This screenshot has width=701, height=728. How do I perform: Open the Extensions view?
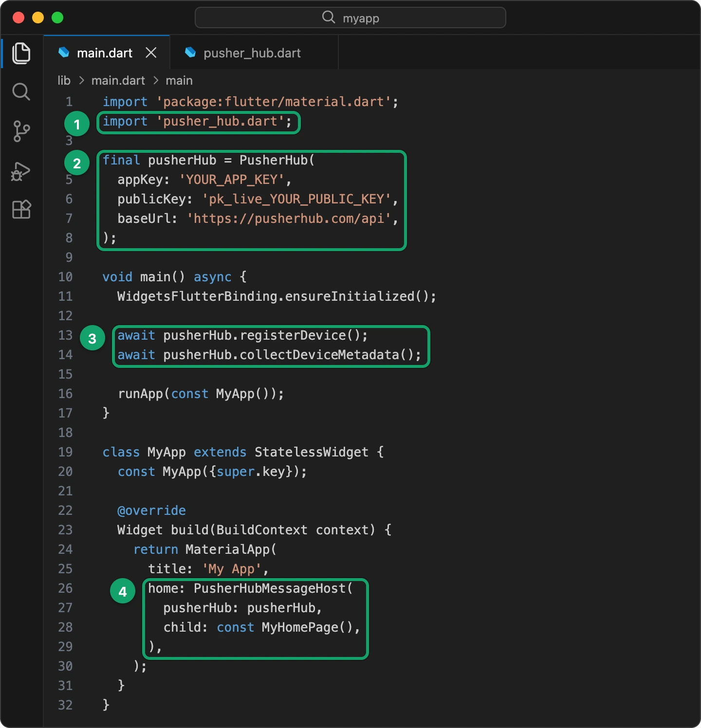click(x=21, y=209)
